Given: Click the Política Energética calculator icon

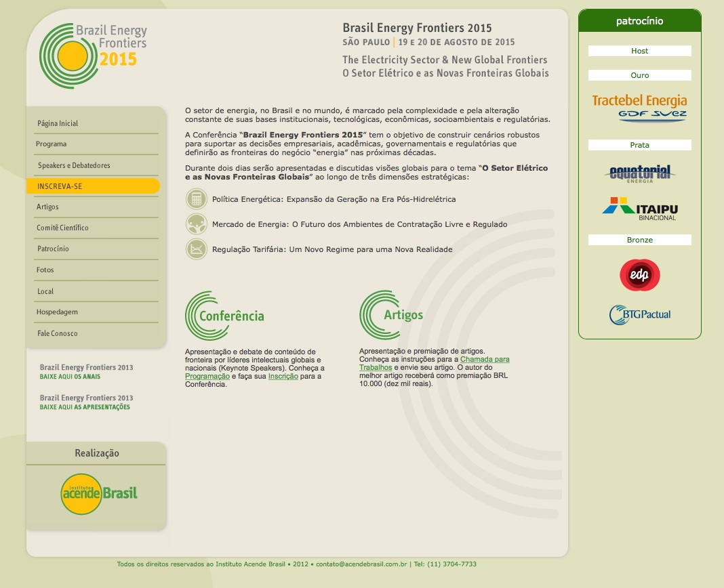Looking at the screenshot, I should coord(196,199).
